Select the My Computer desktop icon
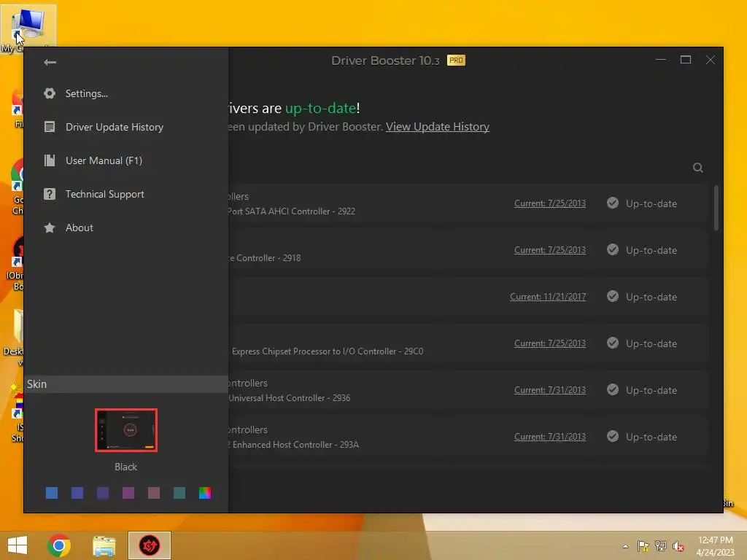Screen dimensions: 747x560 pos(28,29)
